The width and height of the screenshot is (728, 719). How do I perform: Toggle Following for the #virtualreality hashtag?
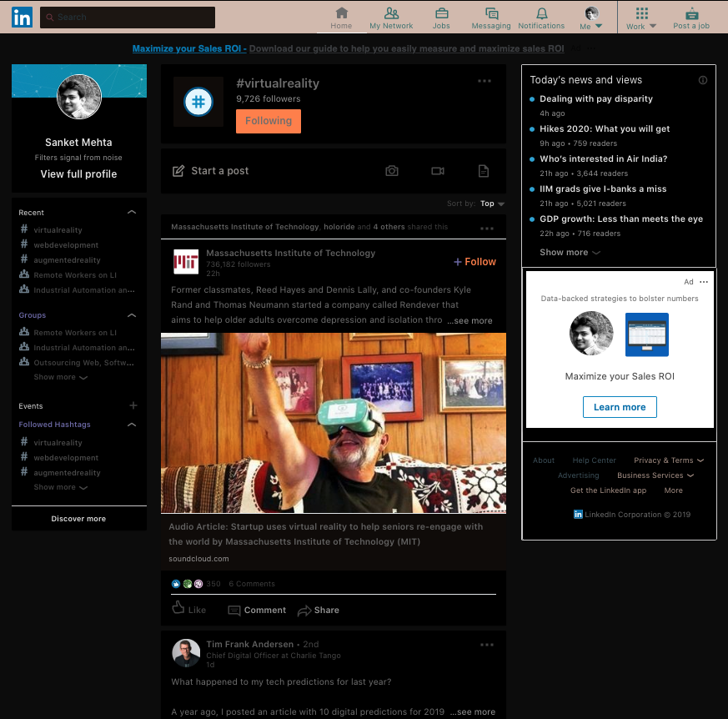tap(268, 121)
